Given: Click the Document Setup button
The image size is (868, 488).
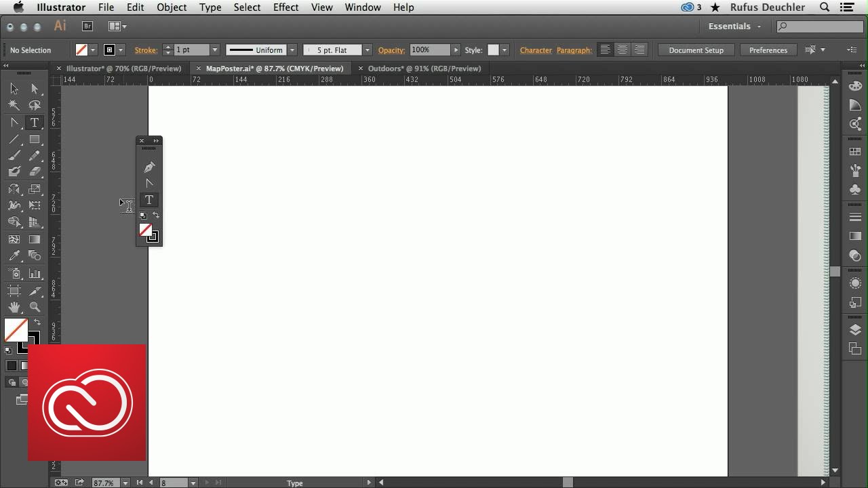Looking at the screenshot, I should (696, 50).
